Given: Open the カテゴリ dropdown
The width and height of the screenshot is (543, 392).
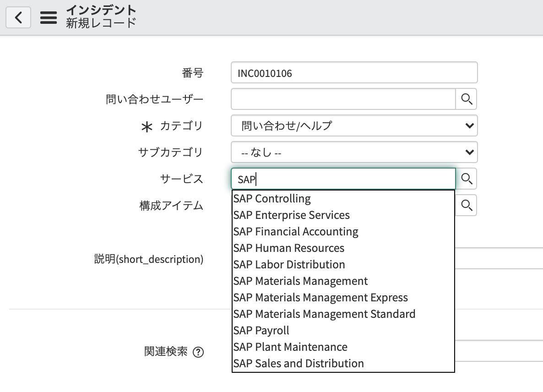Looking at the screenshot, I should tap(354, 125).
